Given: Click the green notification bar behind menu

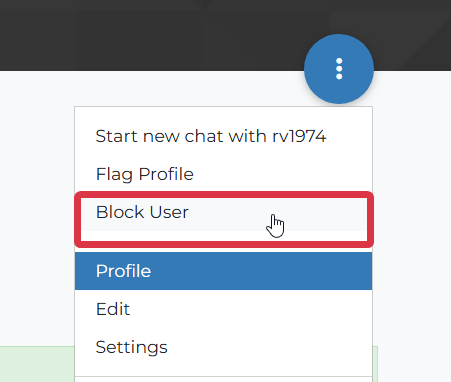Looking at the screenshot, I should 37,364.
